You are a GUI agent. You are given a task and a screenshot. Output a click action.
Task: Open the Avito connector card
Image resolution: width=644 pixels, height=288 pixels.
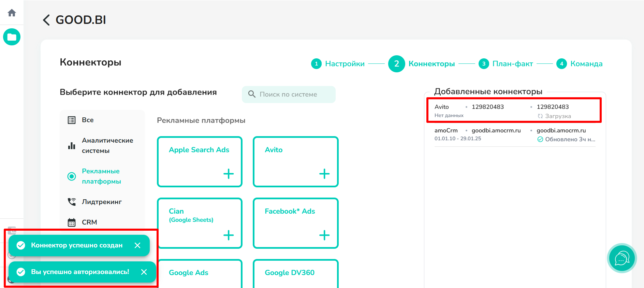[295, 162]
